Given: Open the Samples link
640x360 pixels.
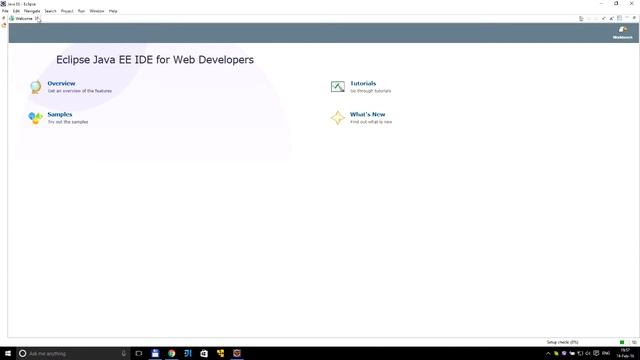Looking at the screenshot, I should pos(60,114).
